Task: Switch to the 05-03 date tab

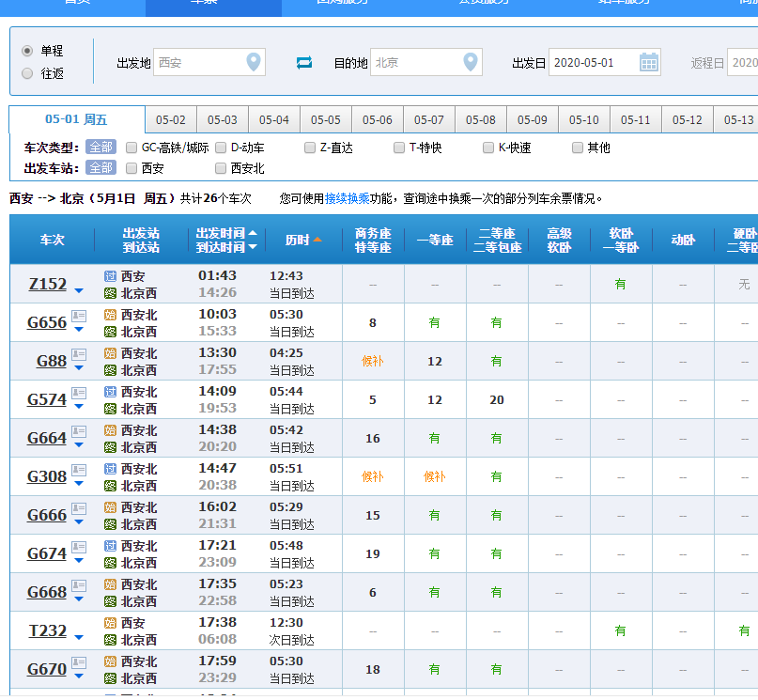Action: [x=223, y=120]
